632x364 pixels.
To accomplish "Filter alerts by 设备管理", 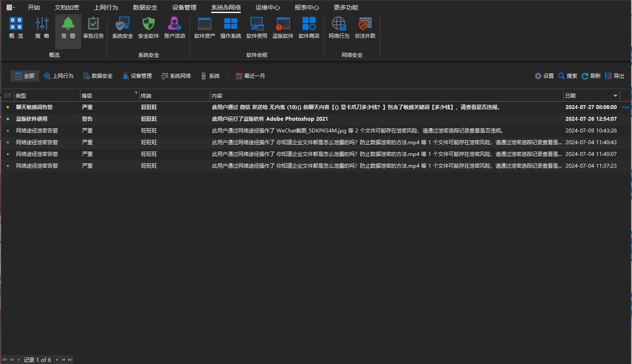I will (x=137, y=76).
